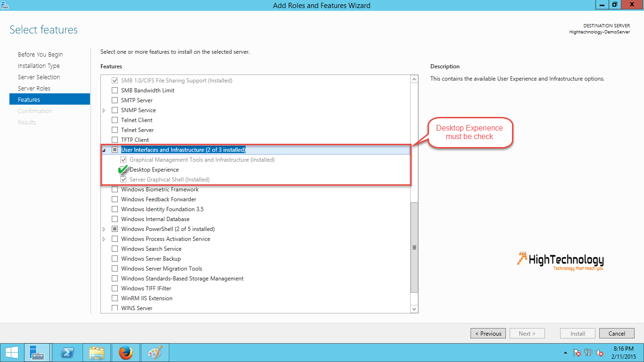Screen dimensions: 644x362
Task: Enable the TFTP Client checkbox
Action: [x=115, y=140]
